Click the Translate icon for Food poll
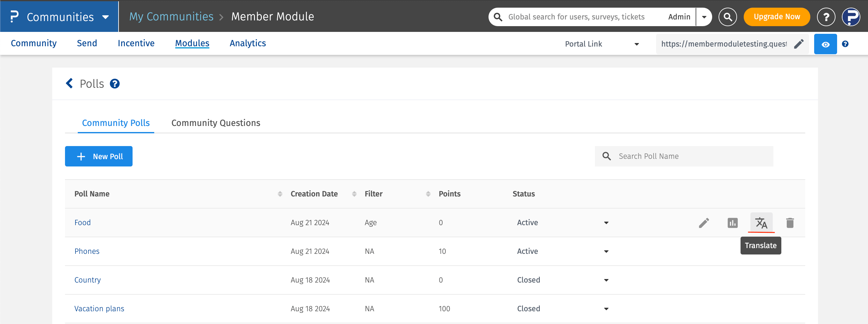 pyautogui.click(x=761, y=223)
